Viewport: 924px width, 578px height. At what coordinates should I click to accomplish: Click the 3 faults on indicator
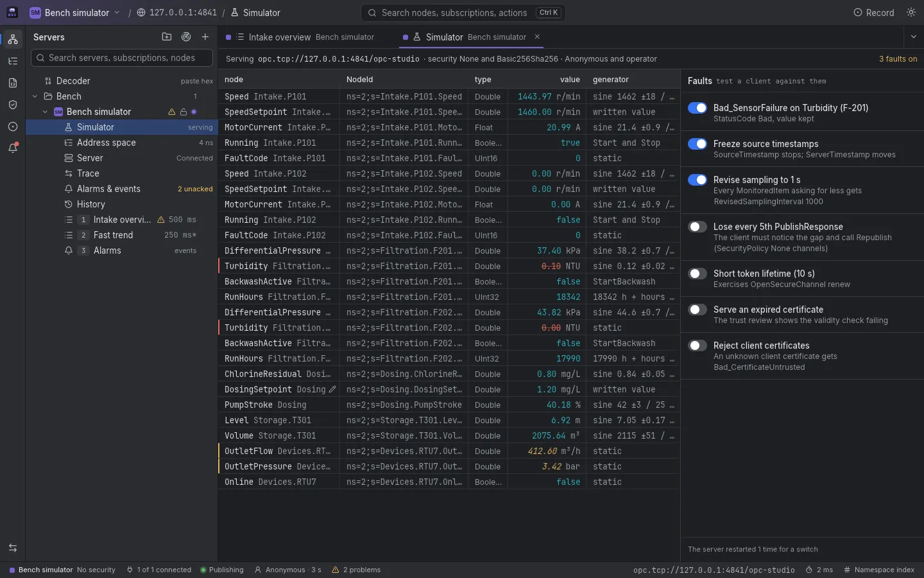coord(898,59)
